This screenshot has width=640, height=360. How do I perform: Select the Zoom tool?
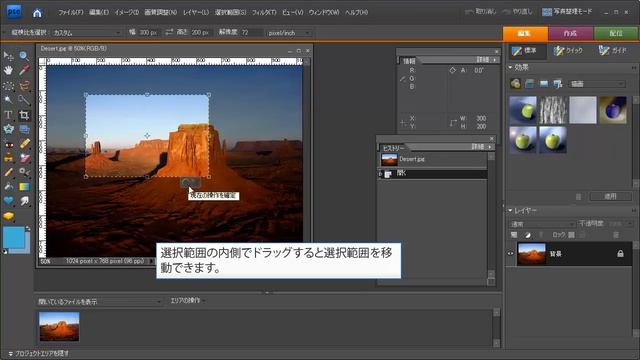pyautogui.click(x=24, y=56)
